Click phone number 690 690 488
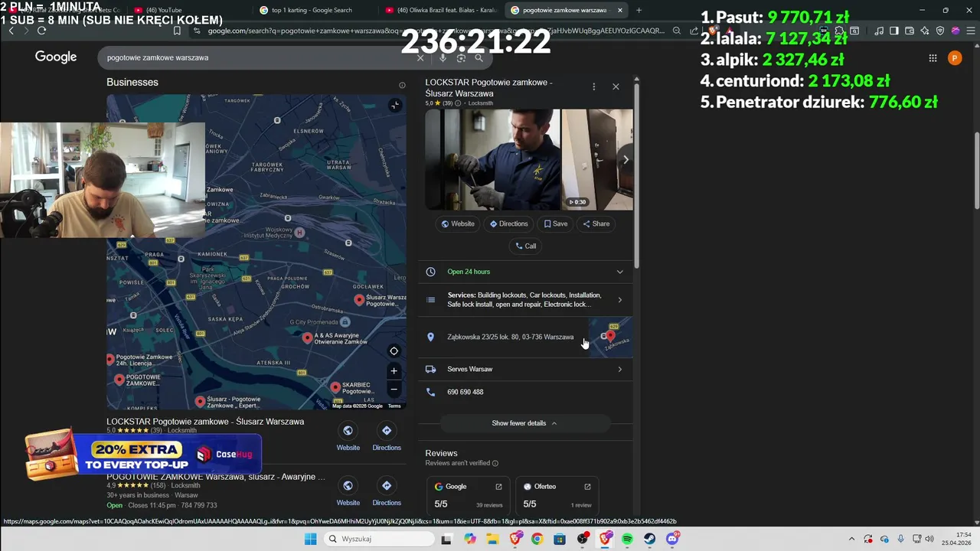This screenshot has width=980, height=551. tap(465, 393)
